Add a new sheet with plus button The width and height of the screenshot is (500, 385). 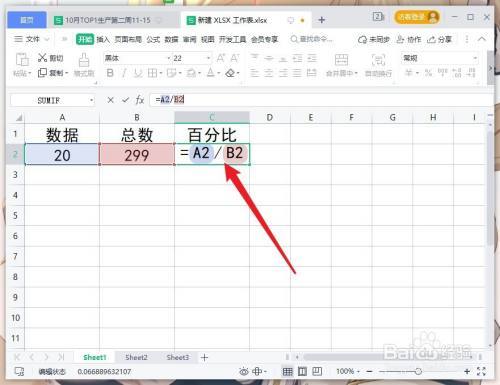(204, 357)
